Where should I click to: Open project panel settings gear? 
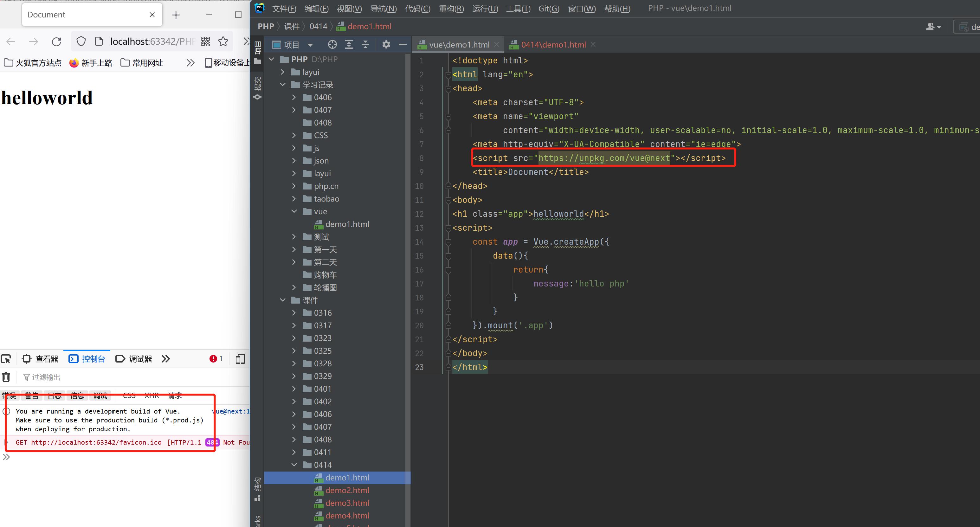pyautogui.click(x=386, y=44)
